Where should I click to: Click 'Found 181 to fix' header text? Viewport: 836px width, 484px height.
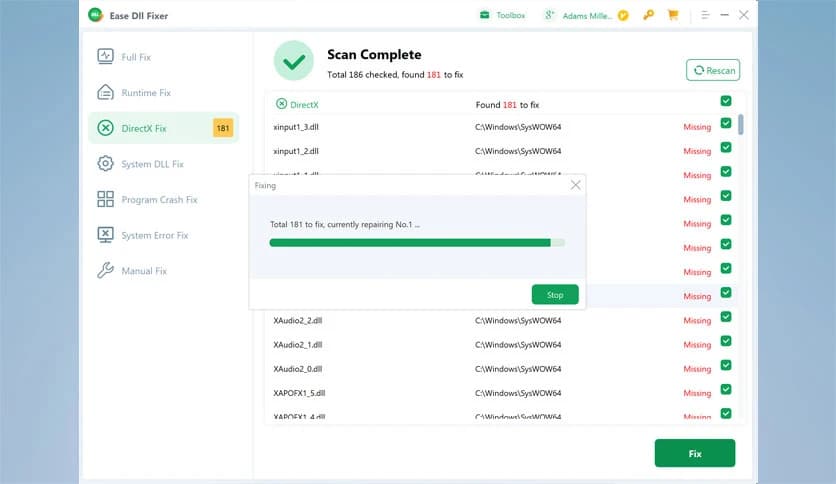coord(507,105)
